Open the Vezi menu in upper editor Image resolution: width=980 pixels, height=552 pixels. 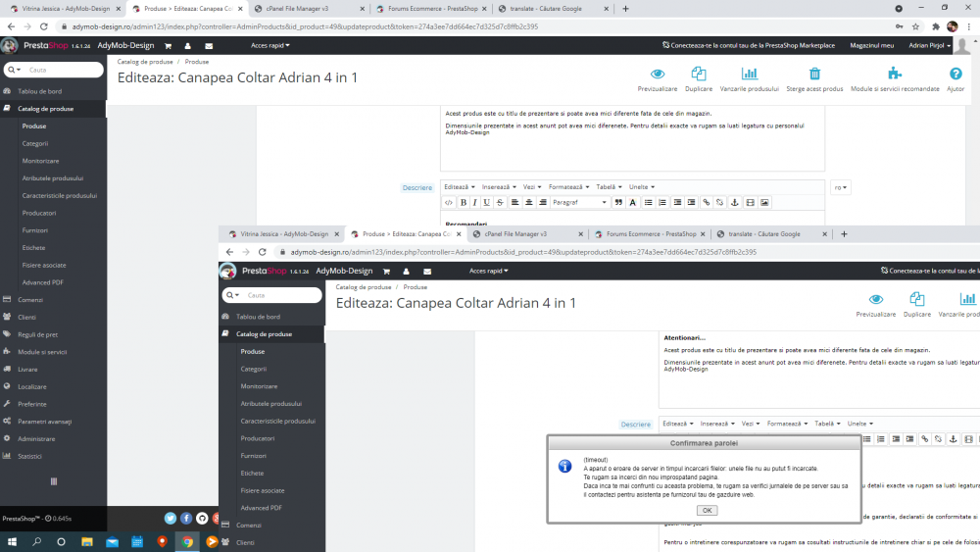coord(532,187)
